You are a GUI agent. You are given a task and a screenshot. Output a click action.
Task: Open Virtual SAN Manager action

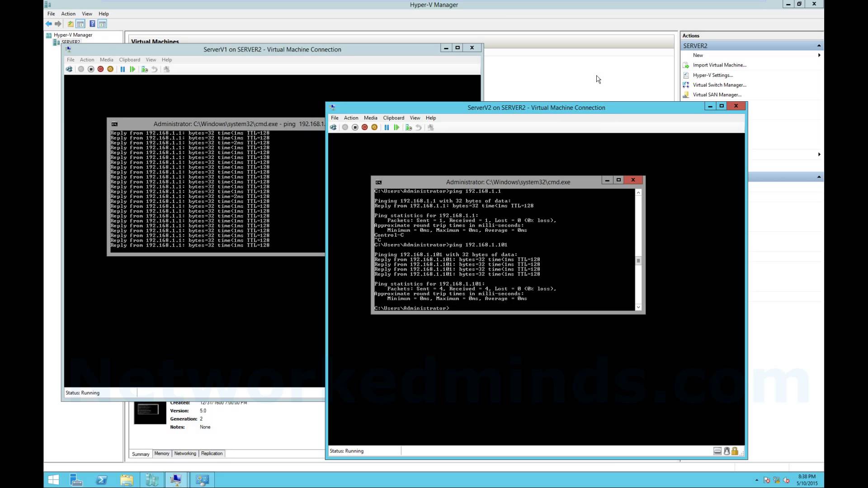coord(717,95)
